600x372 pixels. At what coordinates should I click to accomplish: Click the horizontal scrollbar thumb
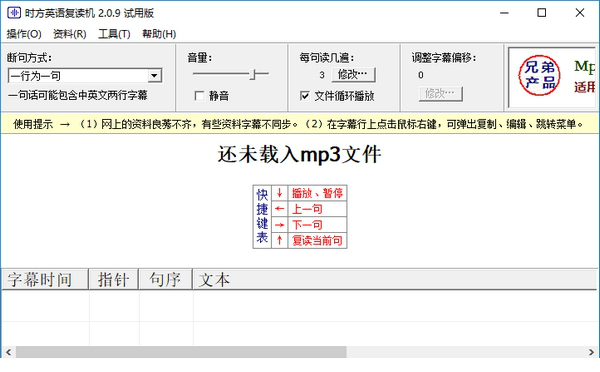pyautogui.click(x=181, y=352)
